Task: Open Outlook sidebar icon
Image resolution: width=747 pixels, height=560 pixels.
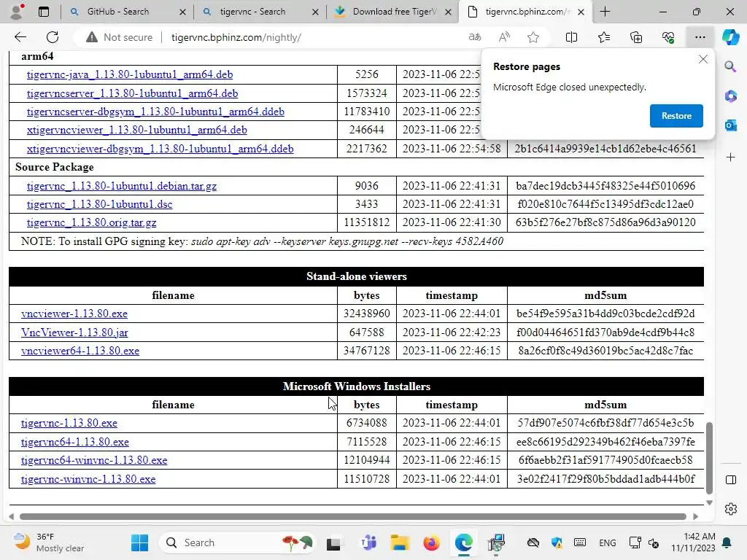Action: (x=730, y=125)
